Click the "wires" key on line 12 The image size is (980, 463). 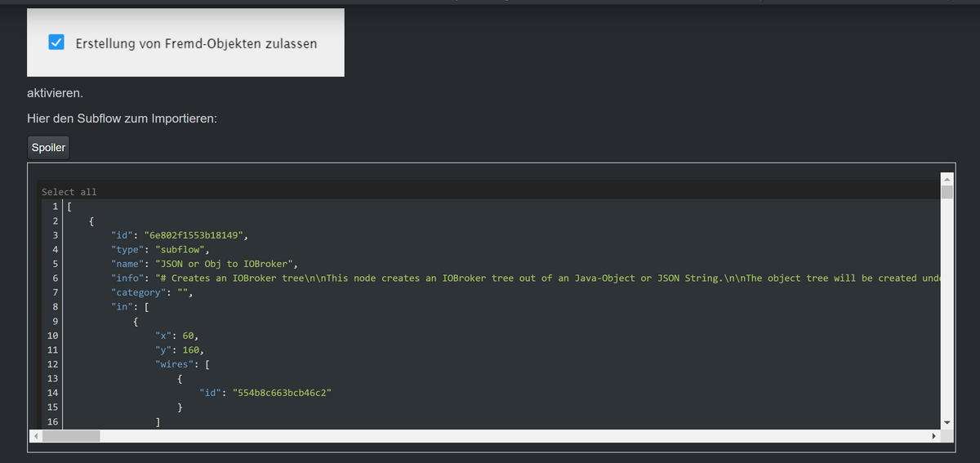[174, 364]
